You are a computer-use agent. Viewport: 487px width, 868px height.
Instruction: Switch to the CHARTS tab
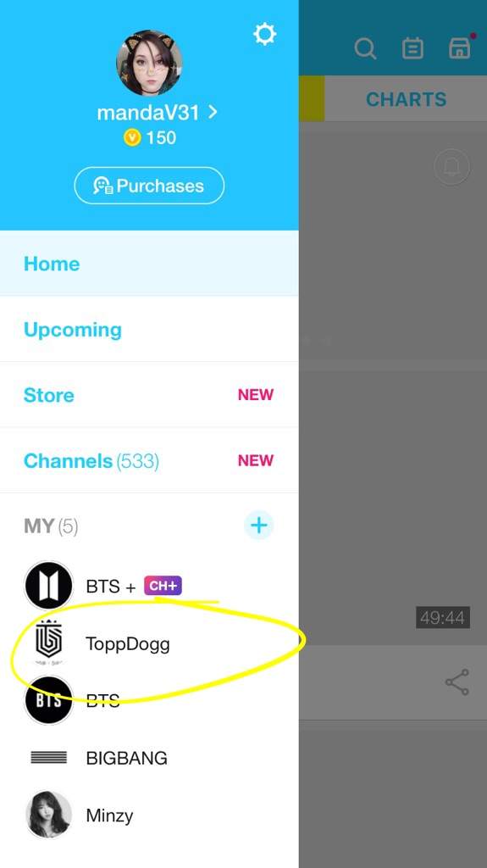(406, 99)
